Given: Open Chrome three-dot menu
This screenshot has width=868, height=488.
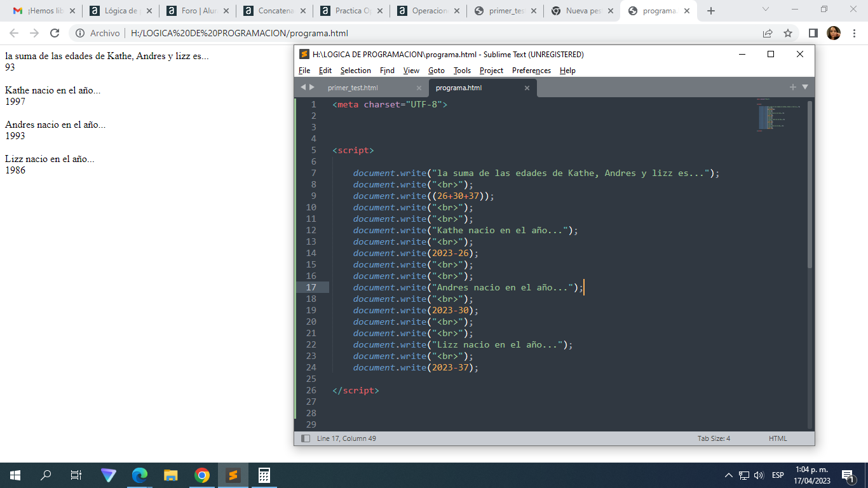Looking at the screenshot, I should (854, 33).
